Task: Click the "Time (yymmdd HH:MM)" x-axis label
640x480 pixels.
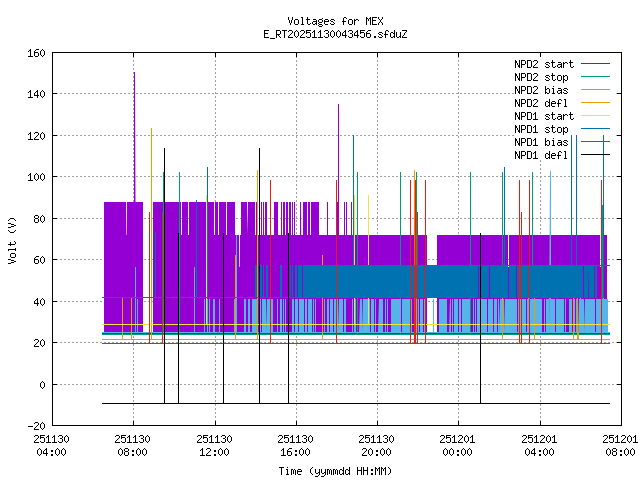Action: [x=334, y=470]
